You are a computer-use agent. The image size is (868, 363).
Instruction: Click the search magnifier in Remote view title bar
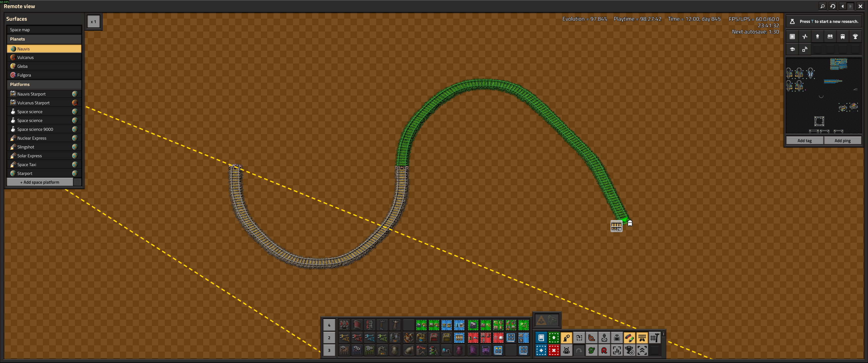coord(823,6)
